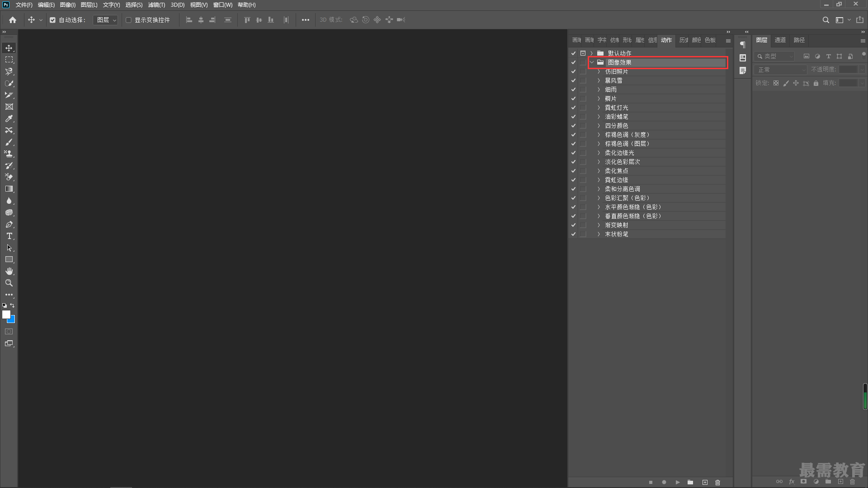Toggle the checkmark for 图像效果 set
Screen dimensions: 868x488
click(x=573, y=62)
